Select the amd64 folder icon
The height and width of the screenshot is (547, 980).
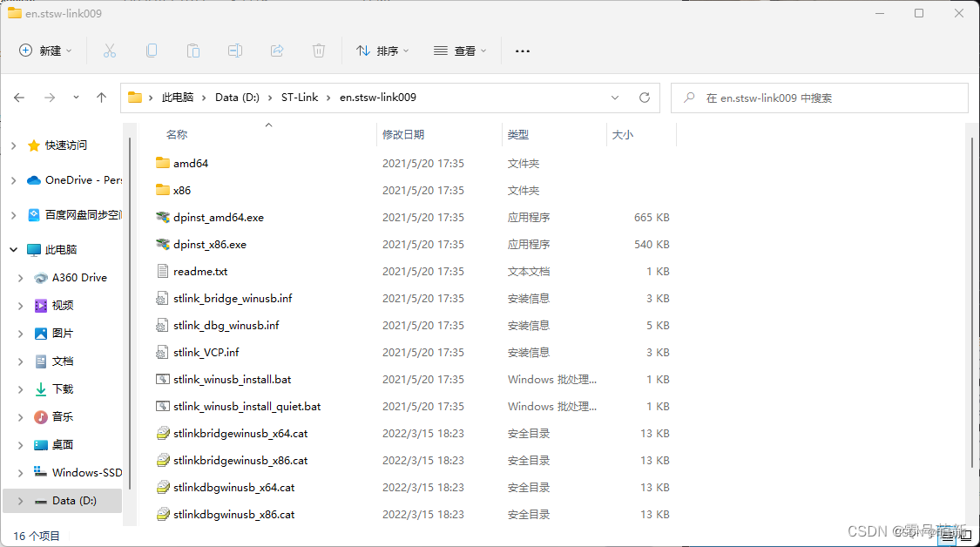click(x=163, y=163)
